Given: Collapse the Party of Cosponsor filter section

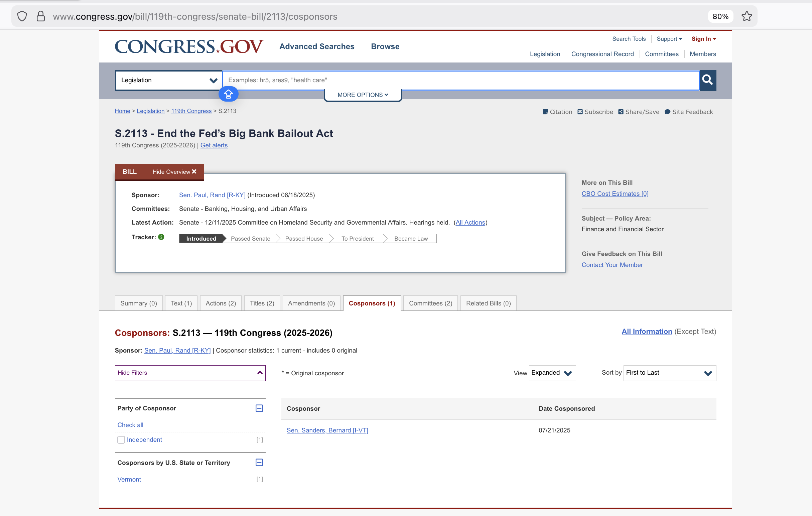Looking at the screenshot, I should coord(259,408).
